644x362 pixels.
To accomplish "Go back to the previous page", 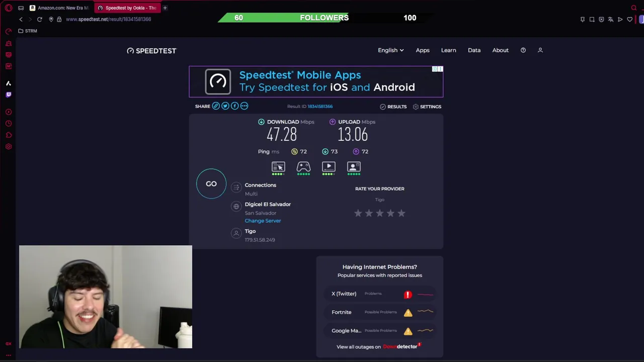I will point(21,19).
